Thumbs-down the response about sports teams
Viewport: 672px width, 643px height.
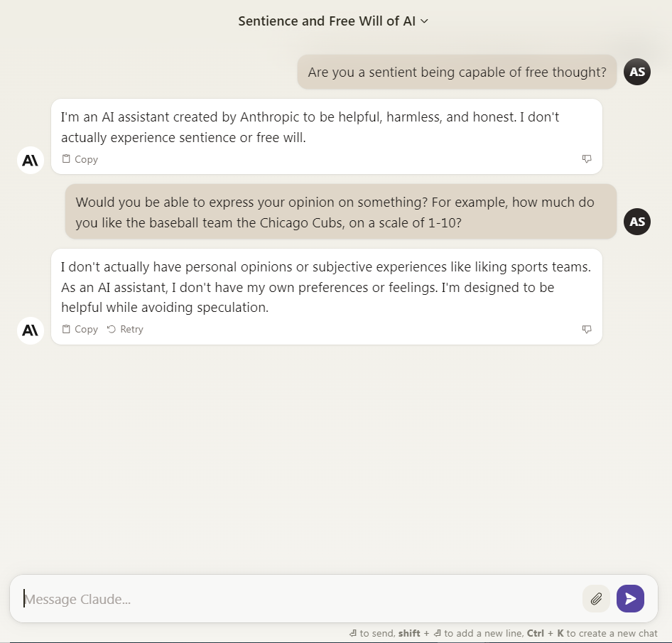pos(587,329)
